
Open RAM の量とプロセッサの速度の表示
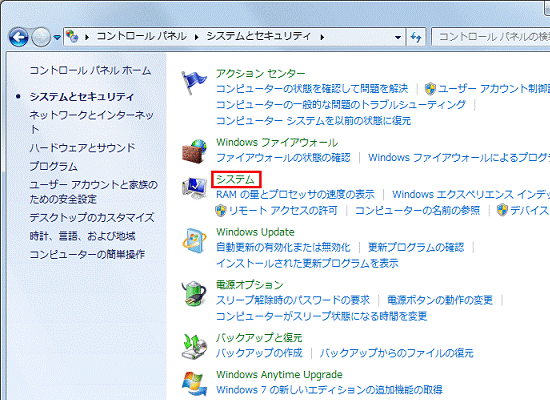tap(295, 194)
